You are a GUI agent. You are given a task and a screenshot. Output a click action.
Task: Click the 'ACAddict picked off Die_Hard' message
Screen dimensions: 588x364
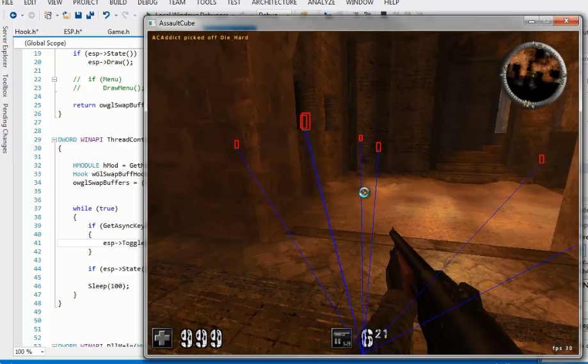pos(200,38)
